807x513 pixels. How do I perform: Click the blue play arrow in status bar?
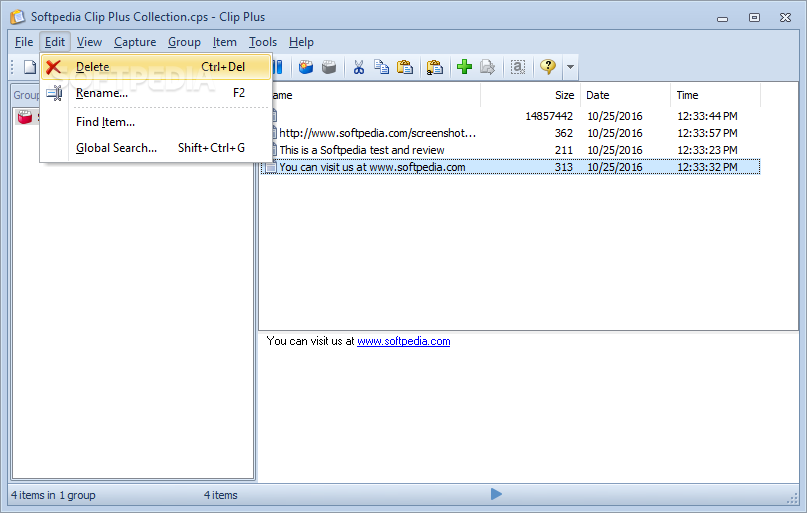coord(496,494)
